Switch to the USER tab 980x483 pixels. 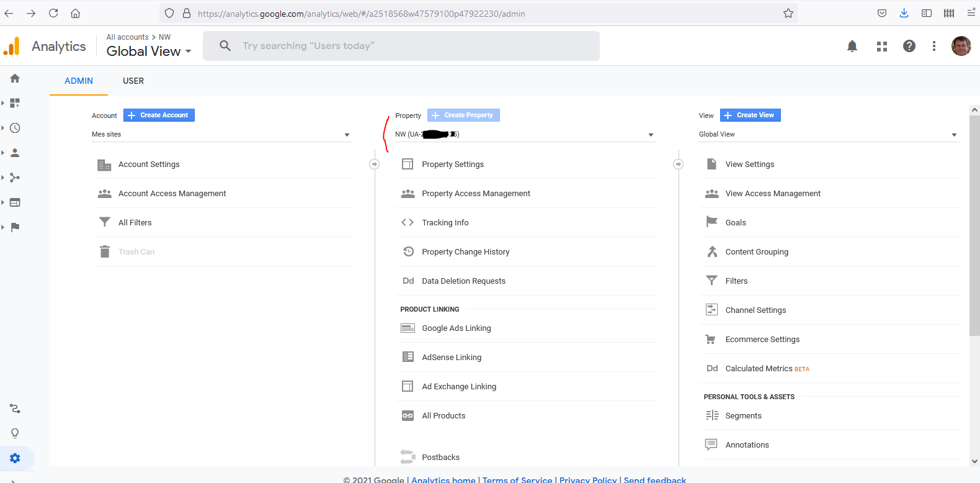[x=133, y=81]
